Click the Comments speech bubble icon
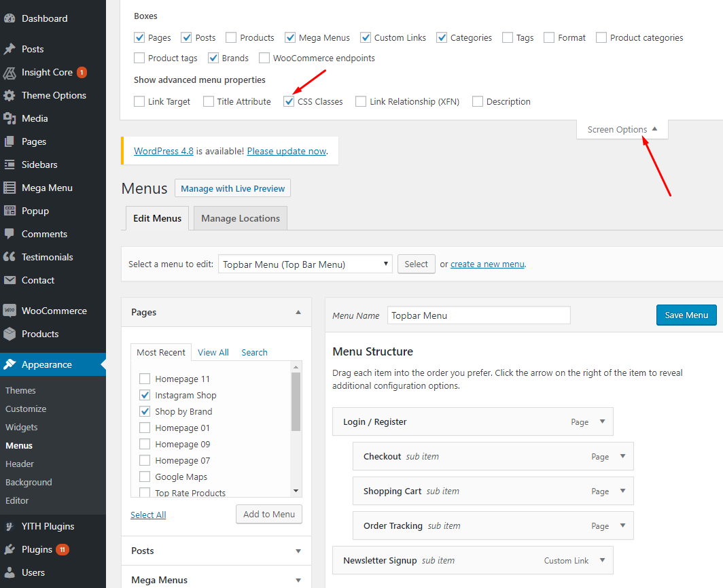The height and width of the screenshot is (588, 723). point(10,234)
